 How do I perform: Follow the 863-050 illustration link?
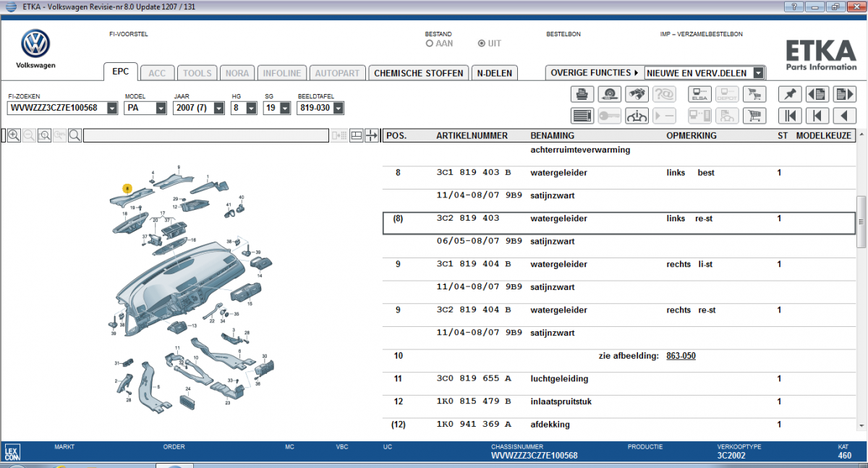(x=681, y=356)
